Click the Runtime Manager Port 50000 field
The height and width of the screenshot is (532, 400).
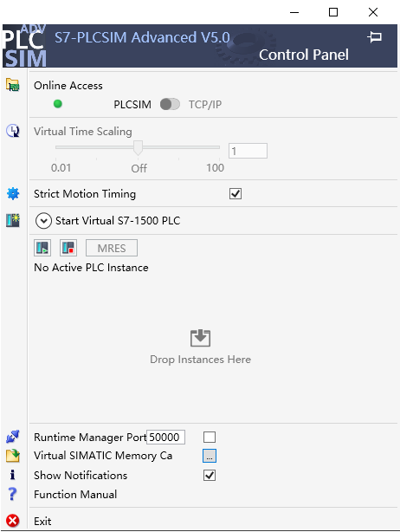click(165, 437)
